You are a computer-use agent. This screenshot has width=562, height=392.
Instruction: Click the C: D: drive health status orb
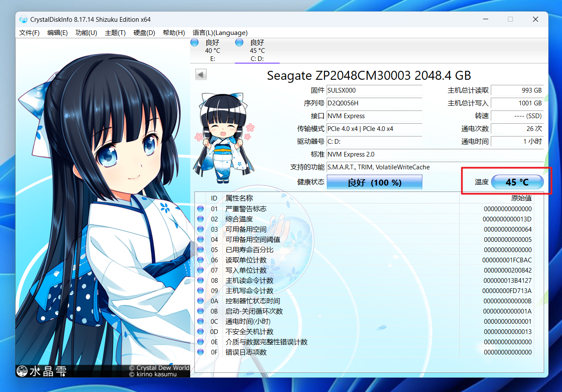click(239, 42)
